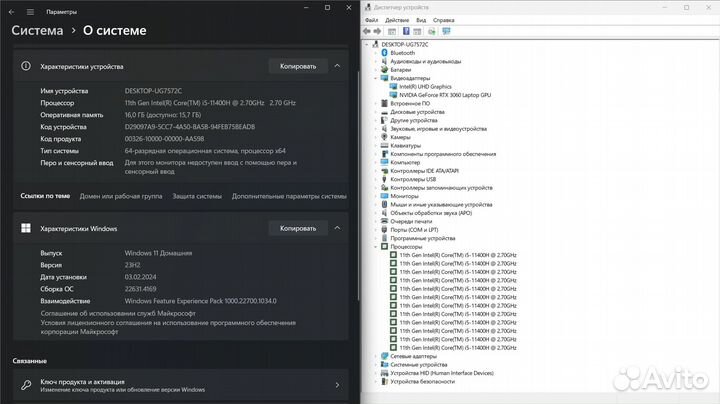Image resolution: width=720 pixels, height=404 pixels.
Task: Collapse Характеристики Windows section chevron
Action: click(337, 228)
